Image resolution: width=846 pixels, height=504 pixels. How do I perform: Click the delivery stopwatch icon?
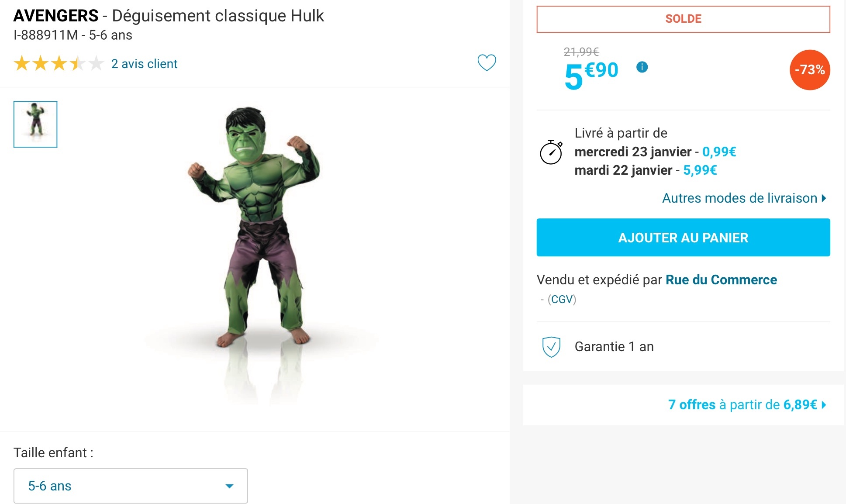coord(551,152)
